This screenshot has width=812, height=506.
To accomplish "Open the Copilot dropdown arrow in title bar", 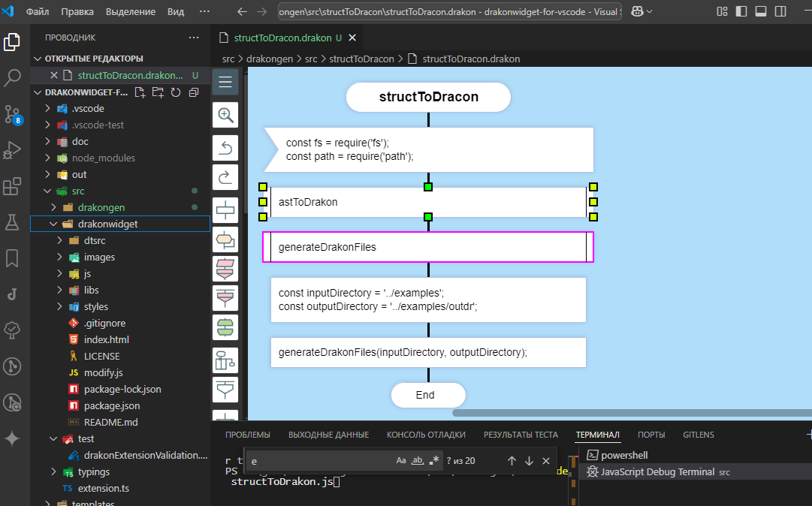I will (x=649, y=12).
